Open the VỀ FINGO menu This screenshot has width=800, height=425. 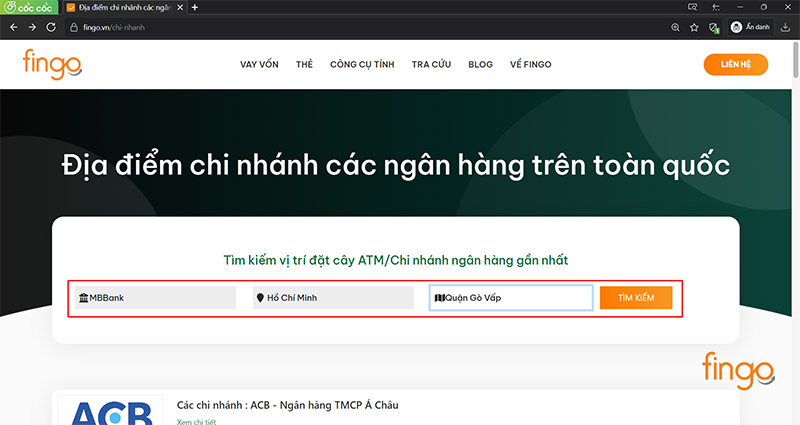point(531,64)
